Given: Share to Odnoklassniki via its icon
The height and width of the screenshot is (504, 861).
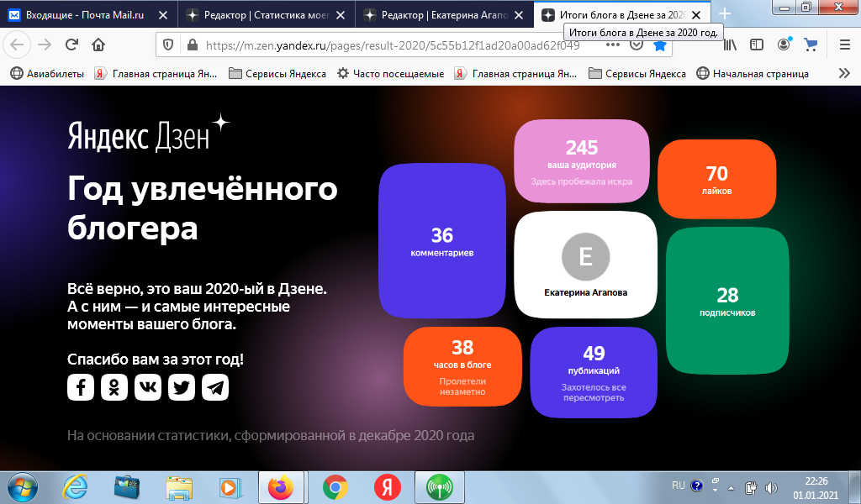Looking at the screenshot, I should pyautogui.click(x=114, y=387).
